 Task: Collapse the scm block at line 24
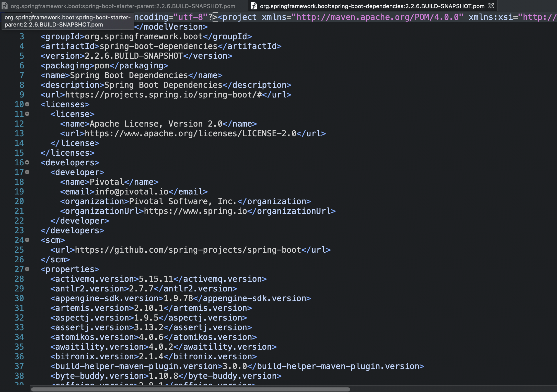click(27, 240)
